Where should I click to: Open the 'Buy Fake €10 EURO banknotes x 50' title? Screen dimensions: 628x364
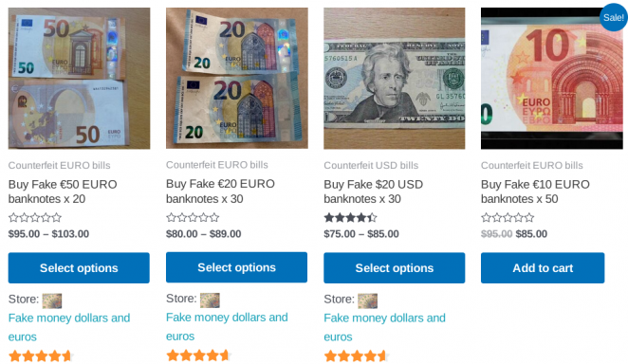[535, 191]
